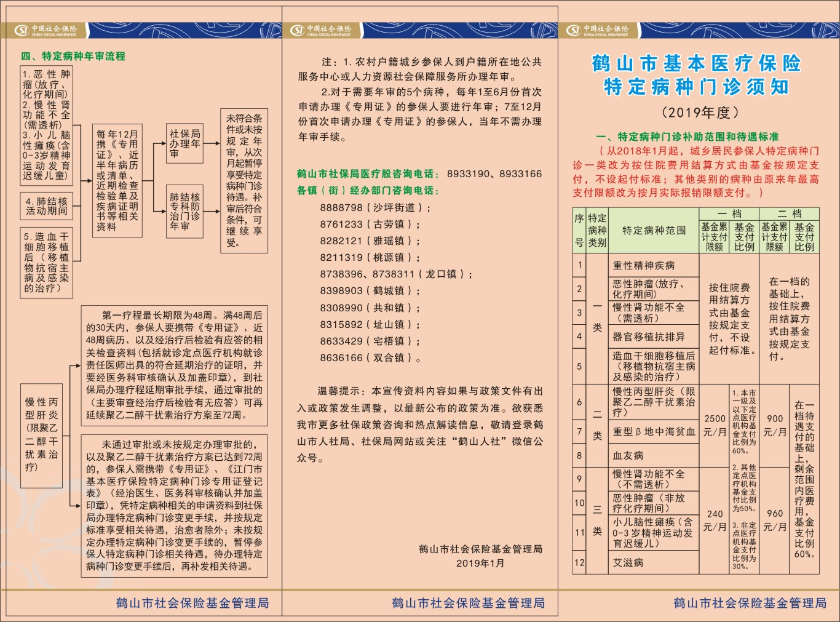Click the China Social Insurance logo above the 注：1.农村户籍 paragraph

point(322,30)
